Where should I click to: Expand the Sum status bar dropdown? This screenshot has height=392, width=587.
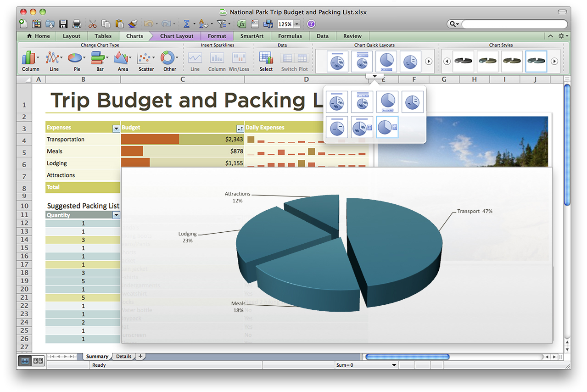394,365
